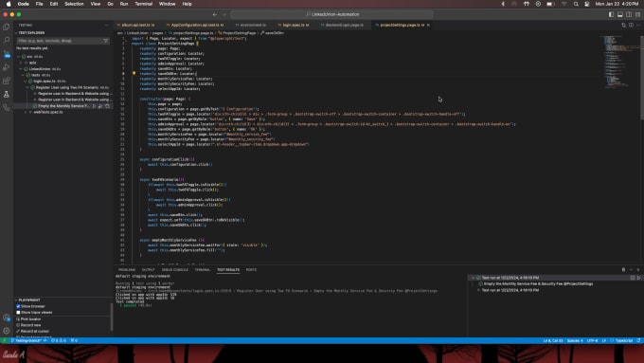Screen dimensions: 644x363
Task: Rerun the latest test run
Action: coord(638,278)
